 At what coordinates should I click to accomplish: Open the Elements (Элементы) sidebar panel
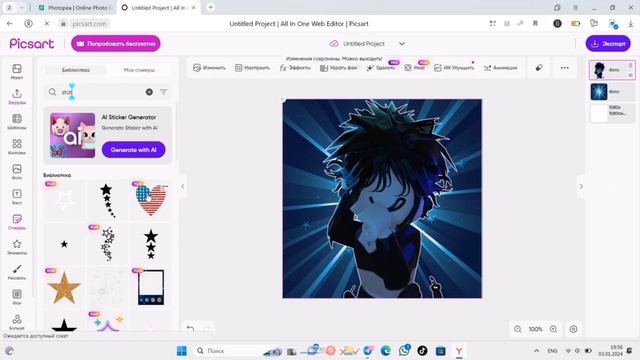click(17, 247)
